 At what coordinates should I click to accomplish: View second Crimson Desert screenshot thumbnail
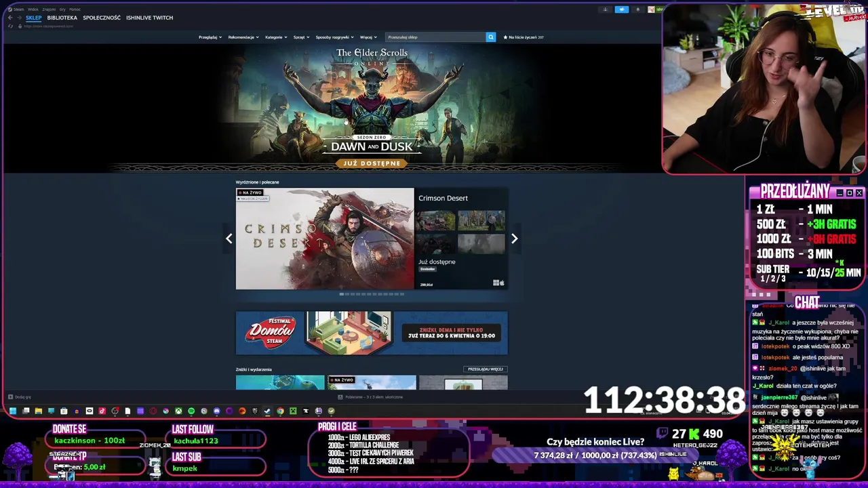pyautogui.click(x=481, y=221)
